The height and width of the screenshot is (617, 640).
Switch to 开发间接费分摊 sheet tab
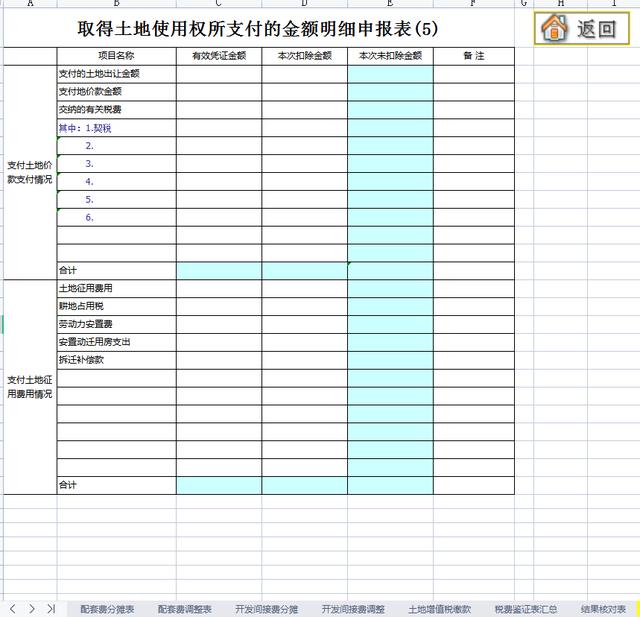(x=267, y=609)
